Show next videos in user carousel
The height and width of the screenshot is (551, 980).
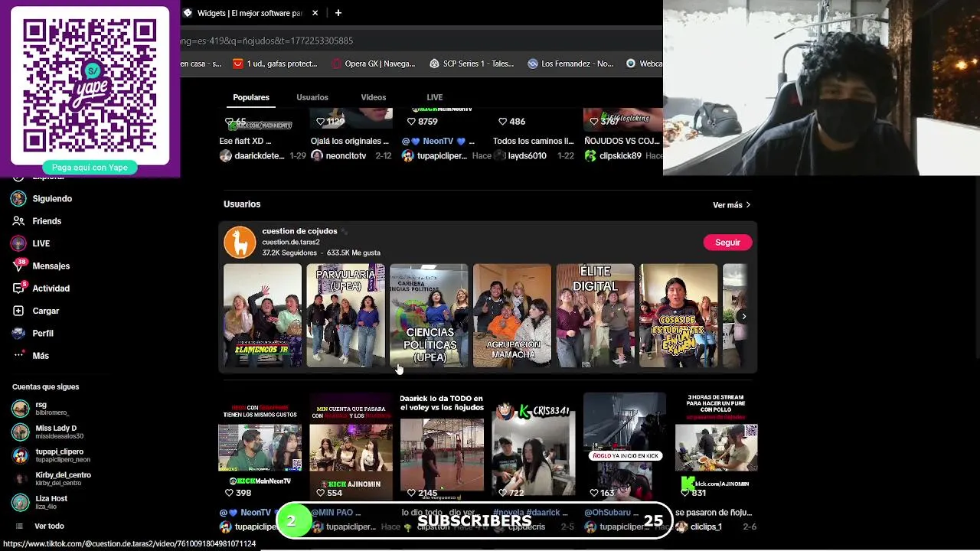pos(743,316)
